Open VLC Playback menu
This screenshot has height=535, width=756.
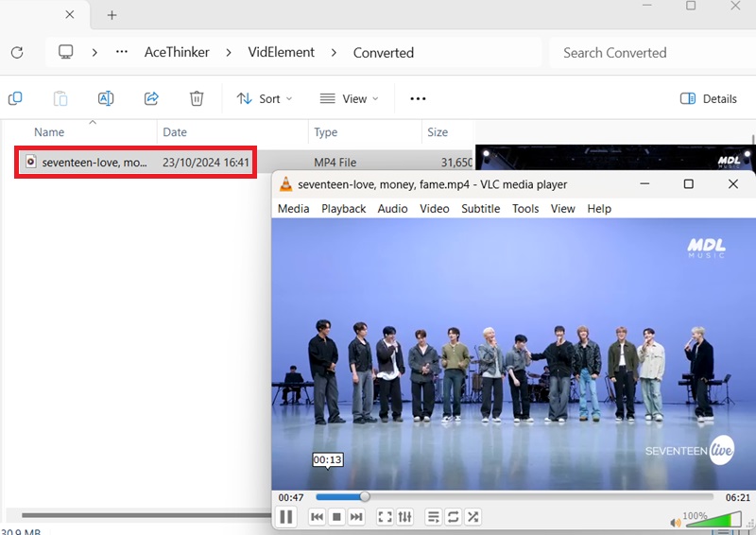tap(344, 208)
